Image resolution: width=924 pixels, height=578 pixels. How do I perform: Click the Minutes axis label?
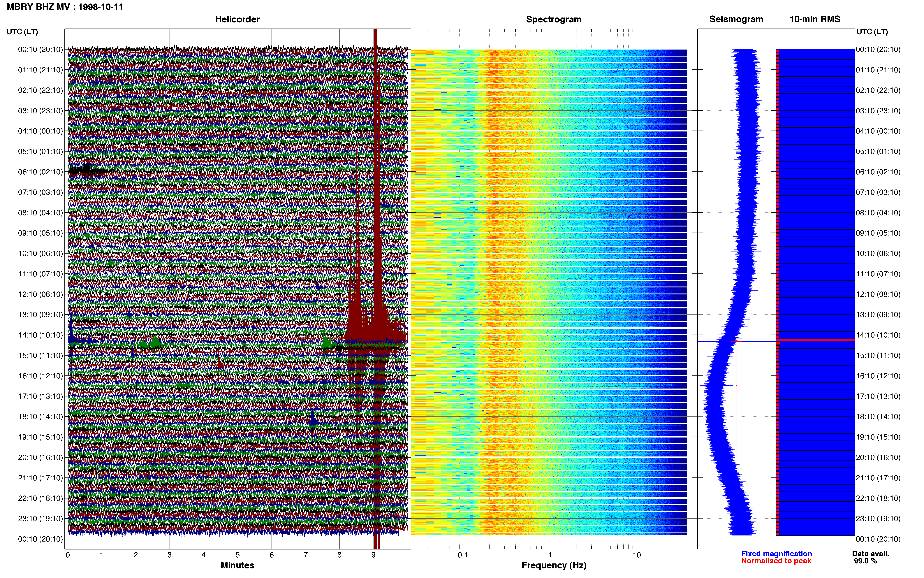click(237, 565)
